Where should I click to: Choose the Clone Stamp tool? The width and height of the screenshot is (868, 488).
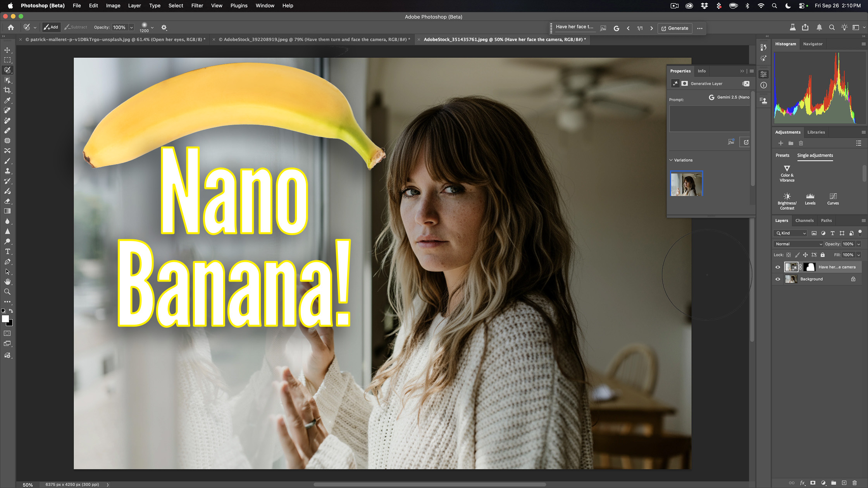(7, 171)
